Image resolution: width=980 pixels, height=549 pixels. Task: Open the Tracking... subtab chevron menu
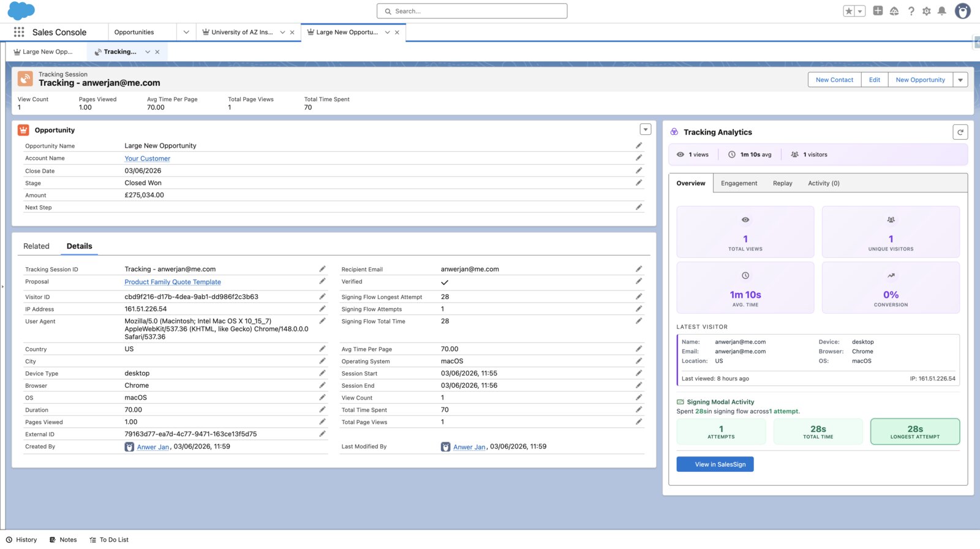point(148,52)
